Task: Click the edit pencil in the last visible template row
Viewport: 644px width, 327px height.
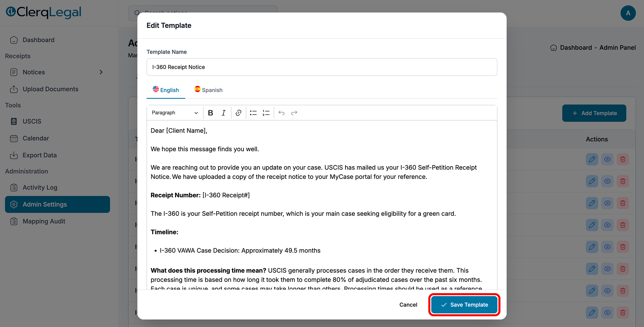Action: coord(592,313)
